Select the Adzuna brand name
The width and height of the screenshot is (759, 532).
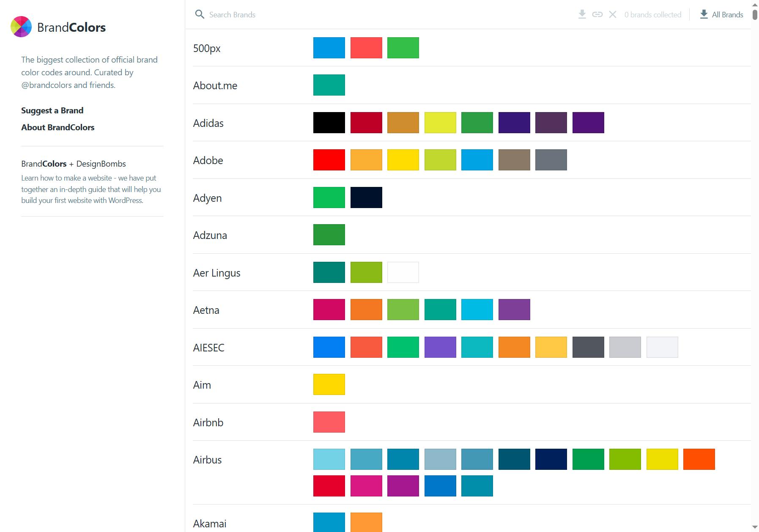tap(210, 235)
